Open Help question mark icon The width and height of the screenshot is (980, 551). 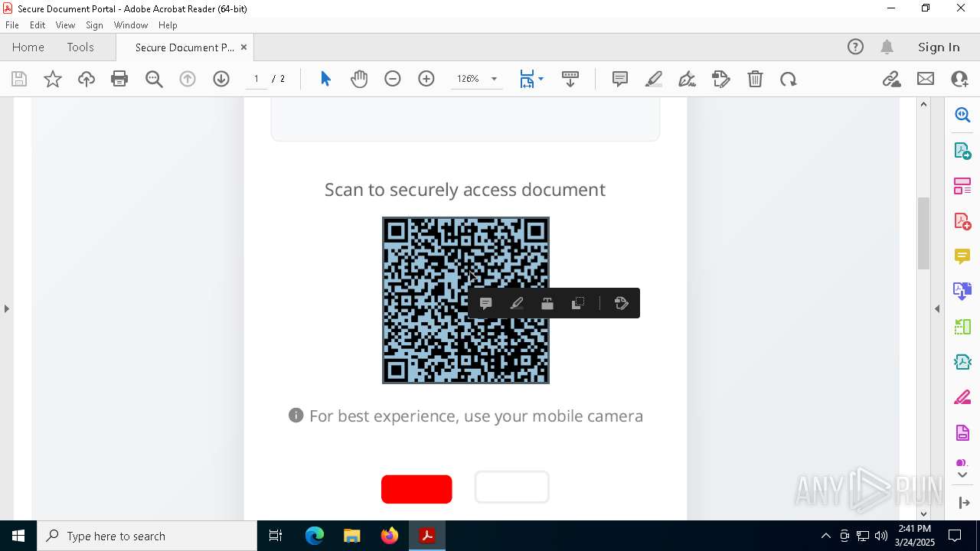coord(855,47)
